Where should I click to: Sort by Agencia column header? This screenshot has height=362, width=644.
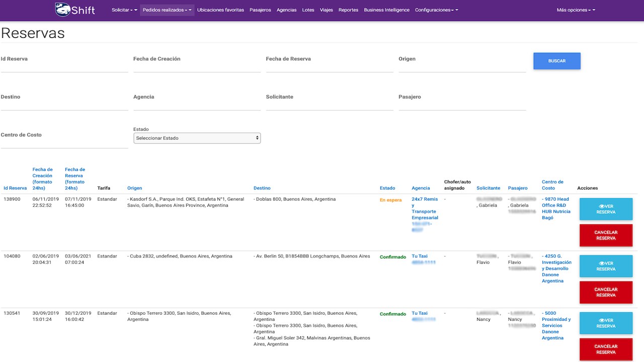[421, 188]
